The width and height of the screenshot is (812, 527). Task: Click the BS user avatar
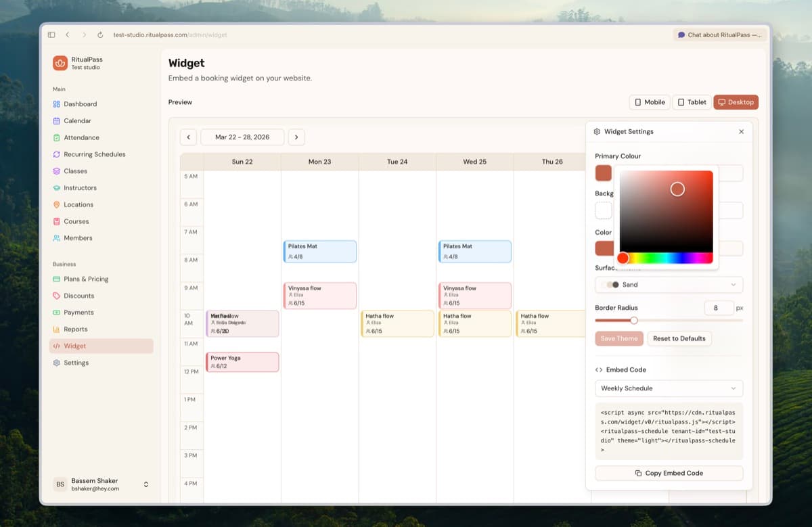click(60, 484)
